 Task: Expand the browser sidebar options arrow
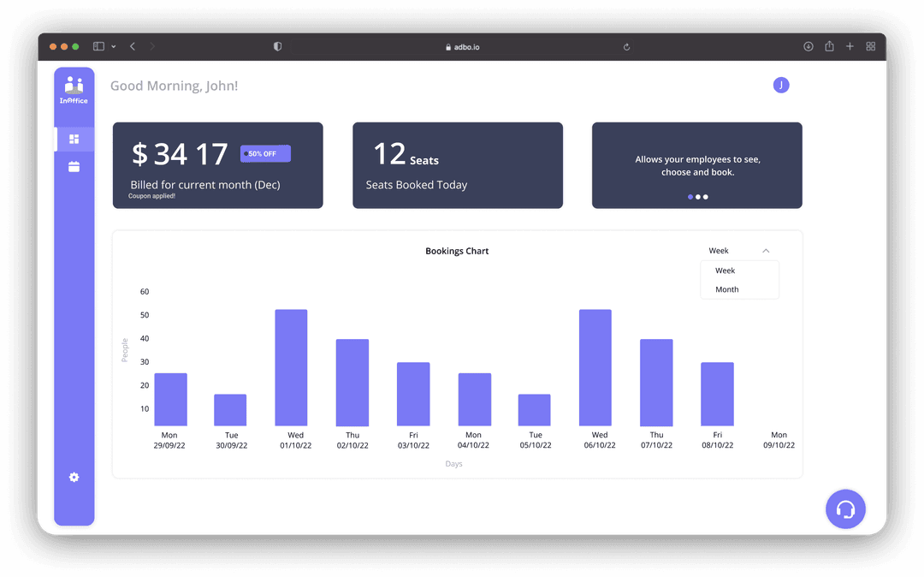pyautogui.click(x=114, y=47)
